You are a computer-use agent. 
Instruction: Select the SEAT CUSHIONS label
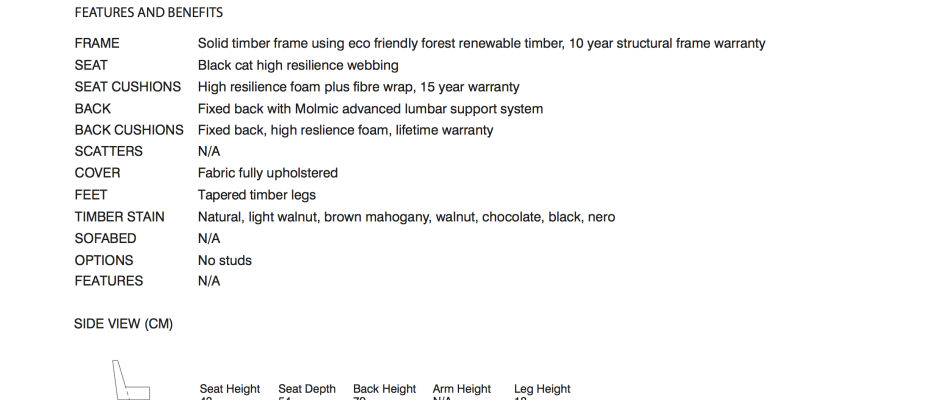point(128,87)
